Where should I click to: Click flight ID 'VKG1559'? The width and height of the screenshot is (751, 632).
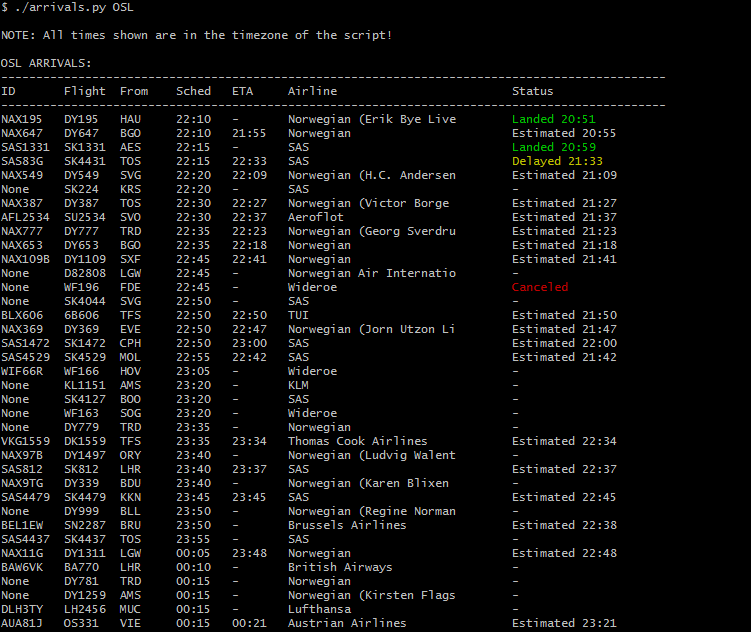point(25,441)
